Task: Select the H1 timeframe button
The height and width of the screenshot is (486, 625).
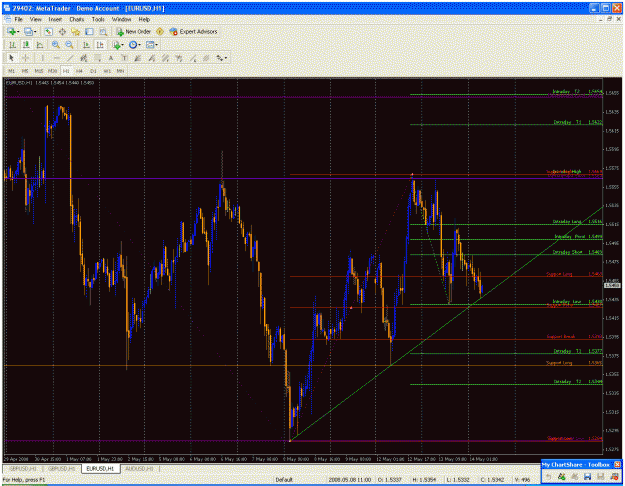Action: point(66,71)
